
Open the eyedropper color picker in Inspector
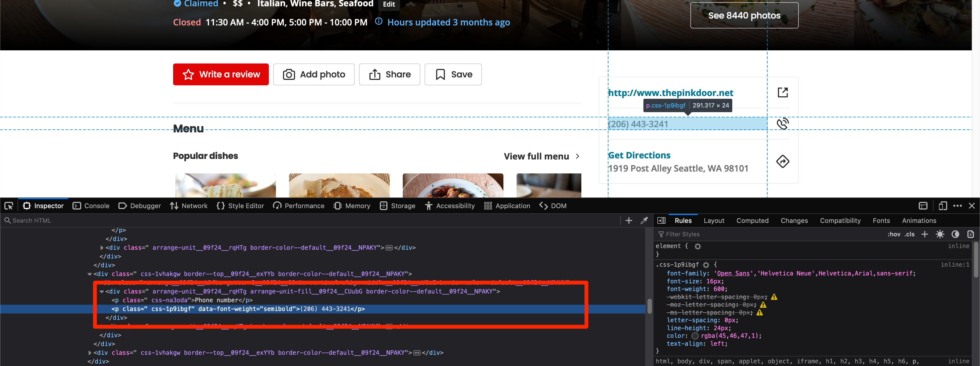coord(644,220)
